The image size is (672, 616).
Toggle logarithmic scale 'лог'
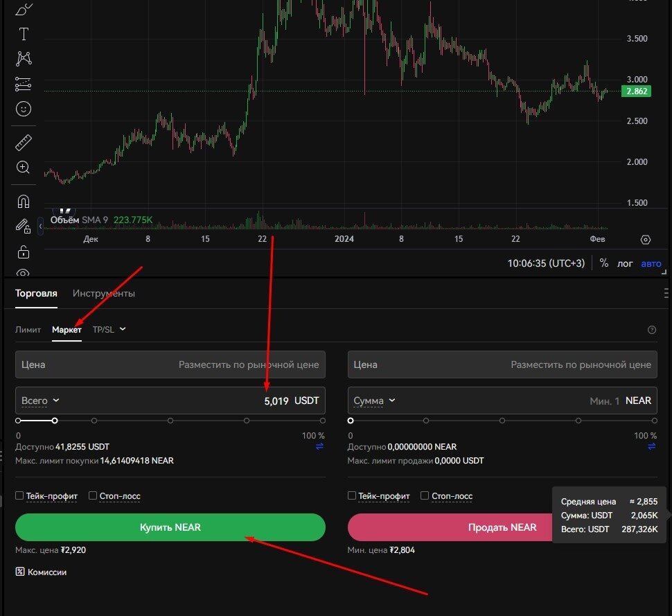click(625, 263)
